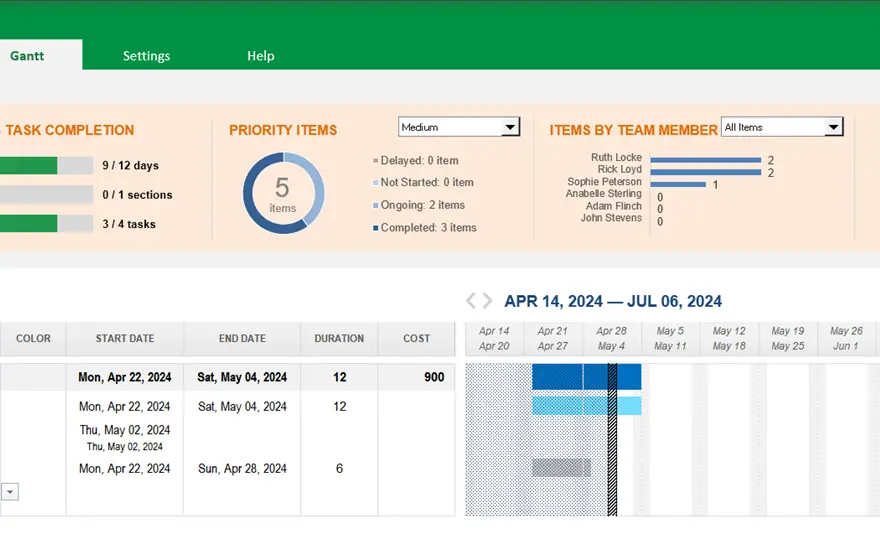Advance to the next timeline period
Screen dimensions: 880x560
[x=488, y=301]
